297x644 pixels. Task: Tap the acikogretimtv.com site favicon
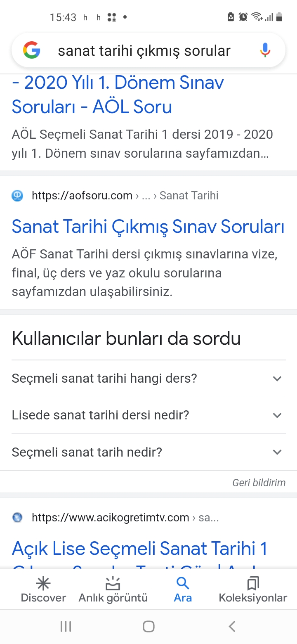pyautogui.click(x=17, y=517)
